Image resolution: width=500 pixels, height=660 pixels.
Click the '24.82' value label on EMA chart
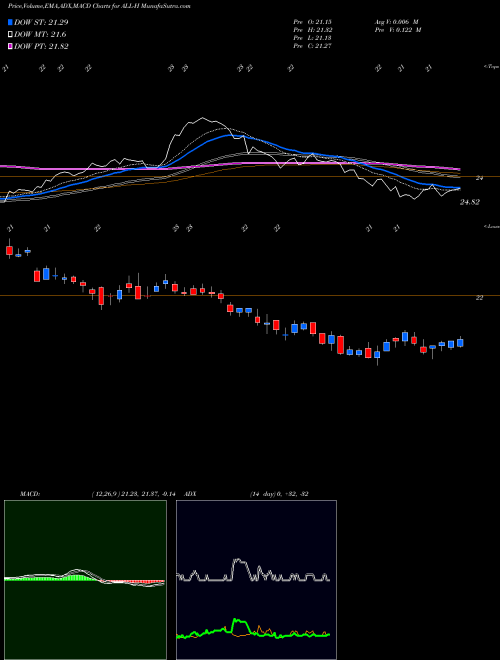(x=470, y=202)
